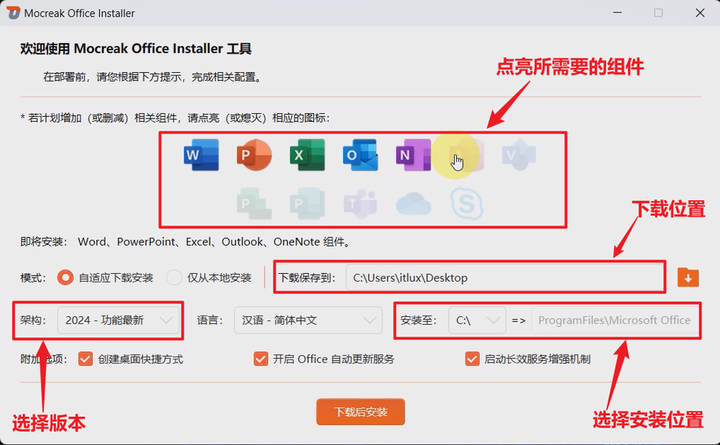This screenshot has width=720, height=445.
Task: Click the ProgramFiles\Microsoft Office path field
Action: [x=615, y=320]
